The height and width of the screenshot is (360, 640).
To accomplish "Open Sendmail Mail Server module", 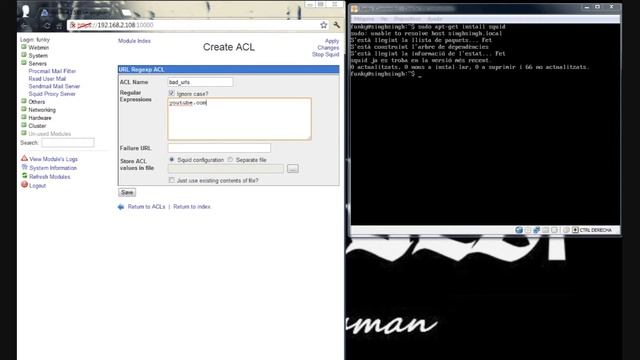I will [54, 87].
